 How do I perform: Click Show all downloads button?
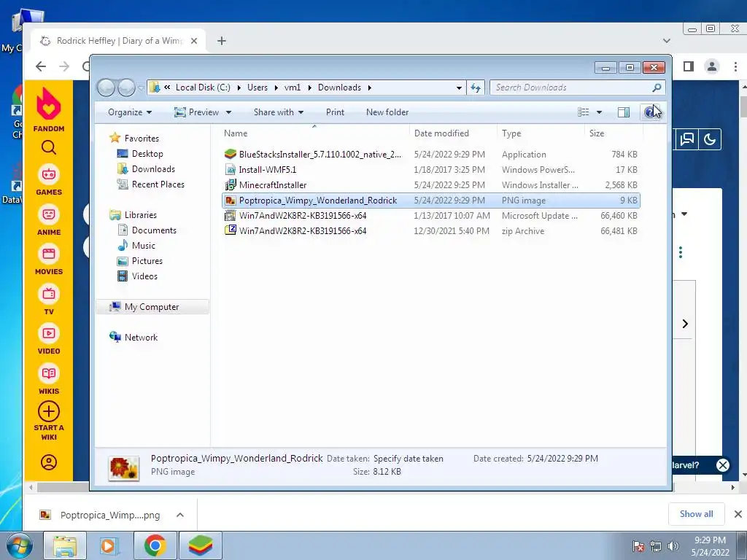click(x=696, y=514)
